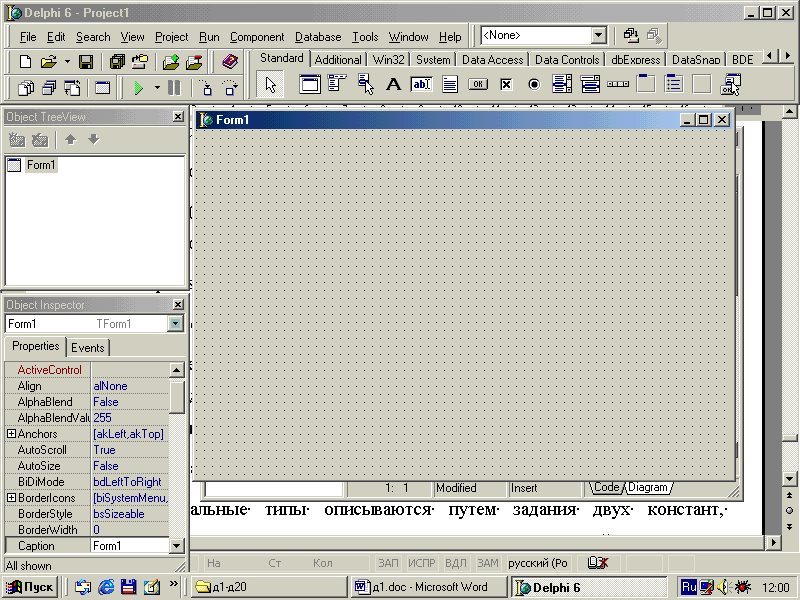Switch to Additional palette tab
800x600 pixels.
click(338, 60)
